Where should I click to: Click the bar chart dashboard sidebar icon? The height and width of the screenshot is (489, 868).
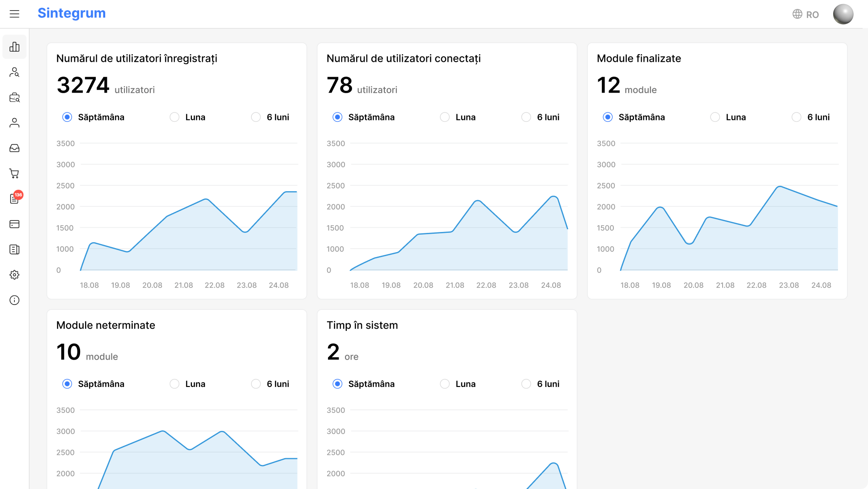14,47
